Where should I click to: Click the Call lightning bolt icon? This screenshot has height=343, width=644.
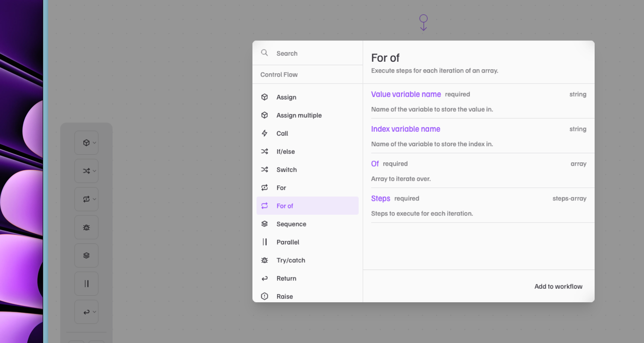pos(264,133)
